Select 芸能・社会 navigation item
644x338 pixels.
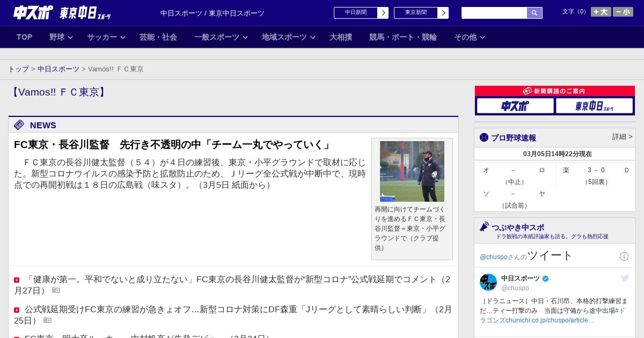point(158,37)
